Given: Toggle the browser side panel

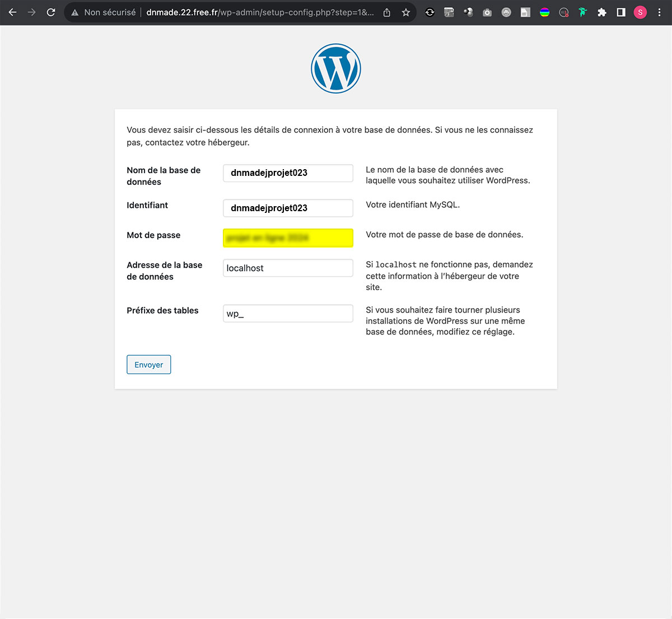Looking at the screenshot, I should point(621,12).
